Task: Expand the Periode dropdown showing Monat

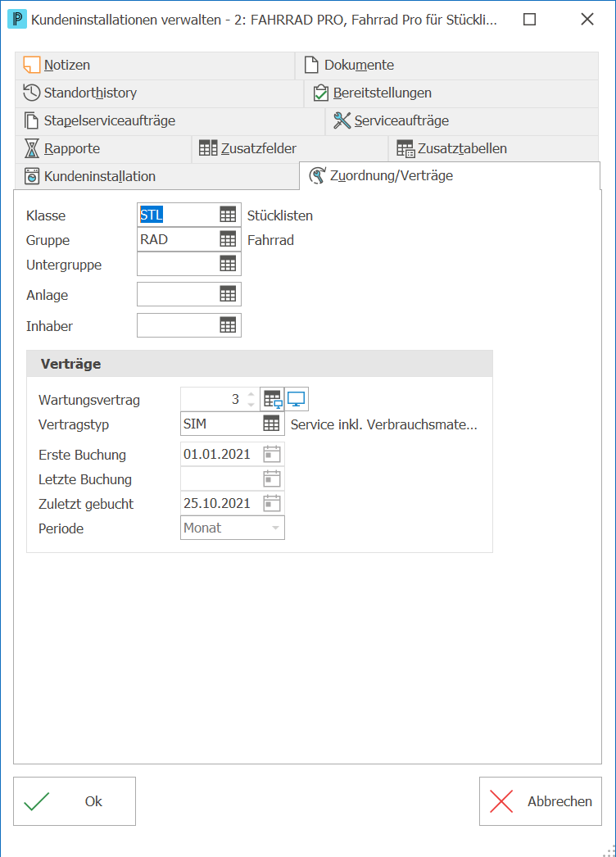Action: 275,528
